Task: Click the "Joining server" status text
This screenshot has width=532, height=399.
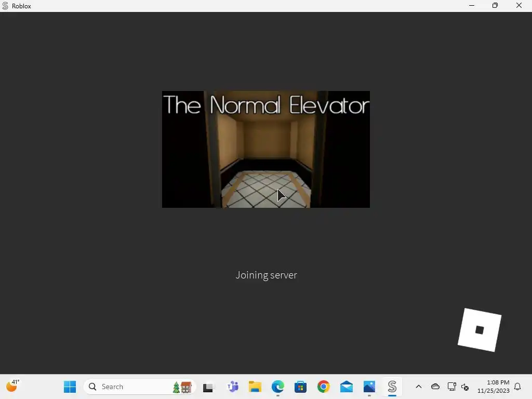Action: click(x=267, y=275)
